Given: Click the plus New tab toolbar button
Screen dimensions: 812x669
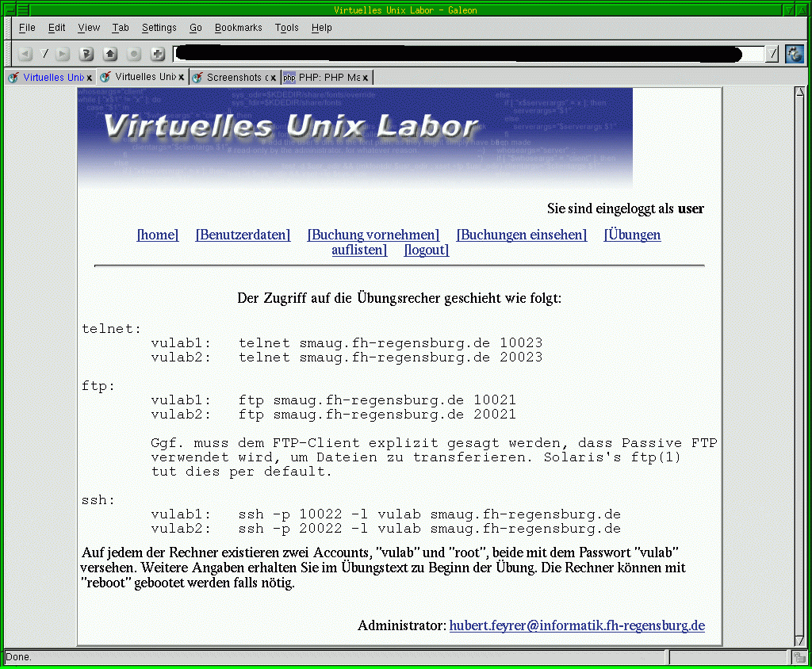Looking at the screenshot, I should pyautogui.click(x=158, y=54).
